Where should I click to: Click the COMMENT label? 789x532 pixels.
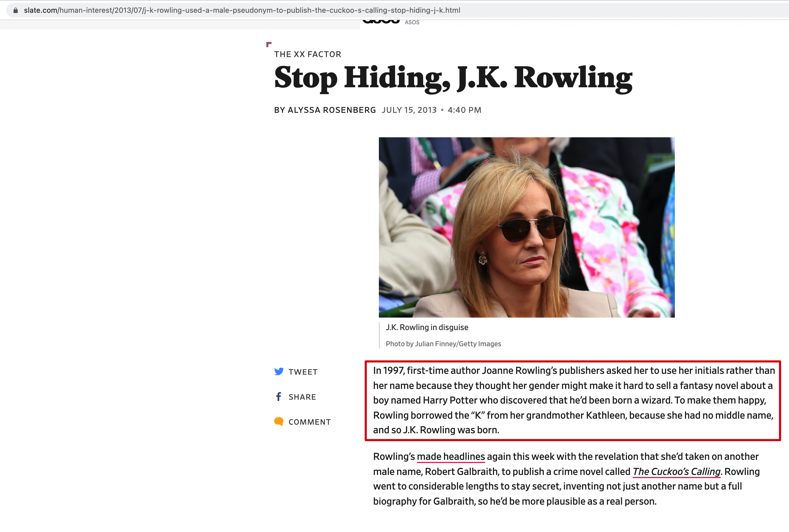(x=310, y=422)
